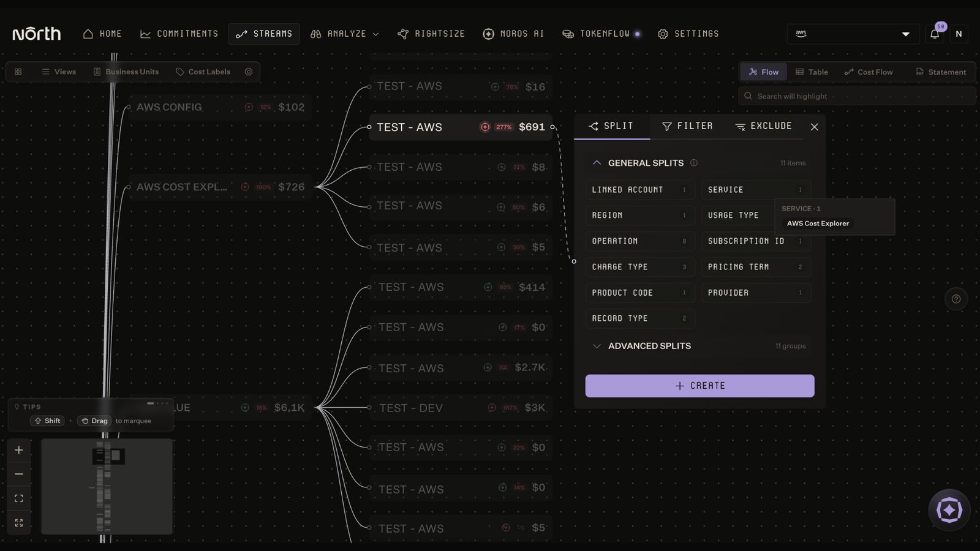Open the help question mark icon
Image resolution: width=980 pixels, height=551 pixels.
956,299
